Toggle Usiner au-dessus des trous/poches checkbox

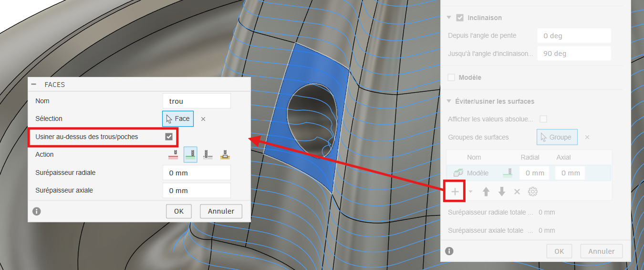pos(169,137)
